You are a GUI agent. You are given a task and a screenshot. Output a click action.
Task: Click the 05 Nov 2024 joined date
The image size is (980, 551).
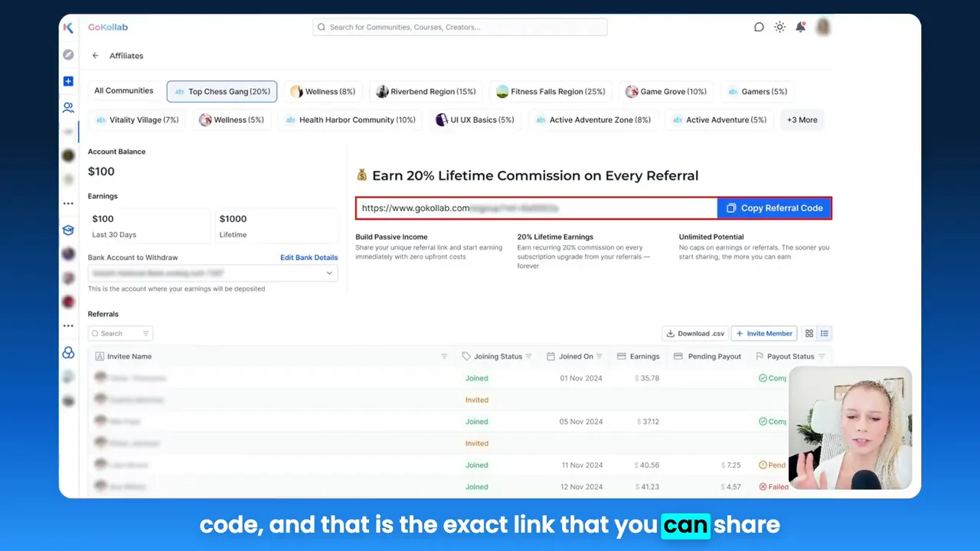point(581,422)
